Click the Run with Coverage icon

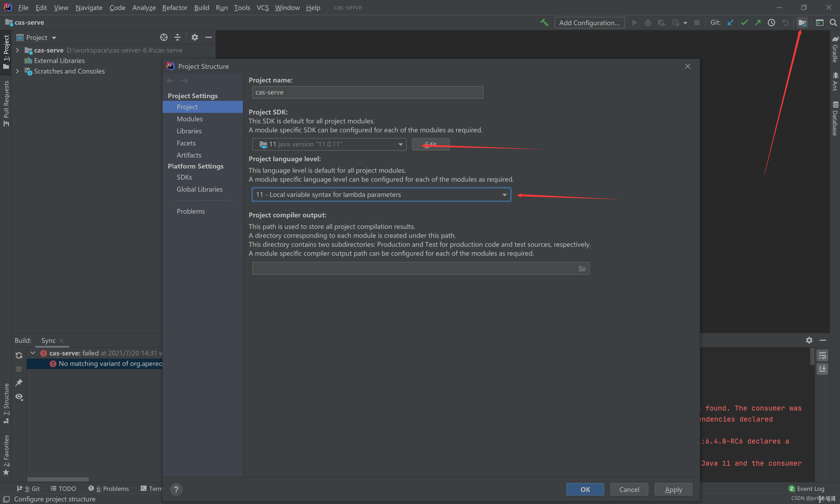pos(661,23)
